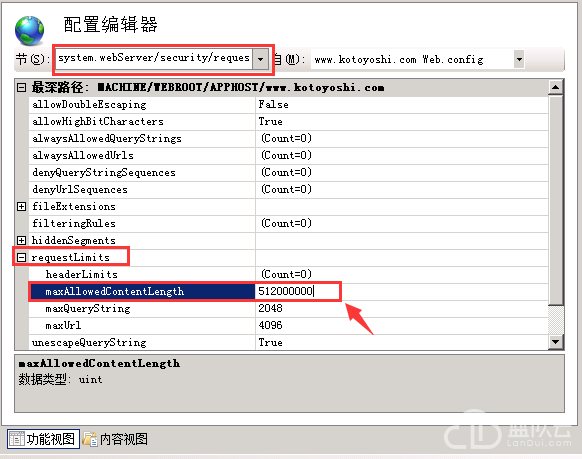Expand the hiddenSegments node
This screenshot has height=459, width=582.
pos(22,240)
